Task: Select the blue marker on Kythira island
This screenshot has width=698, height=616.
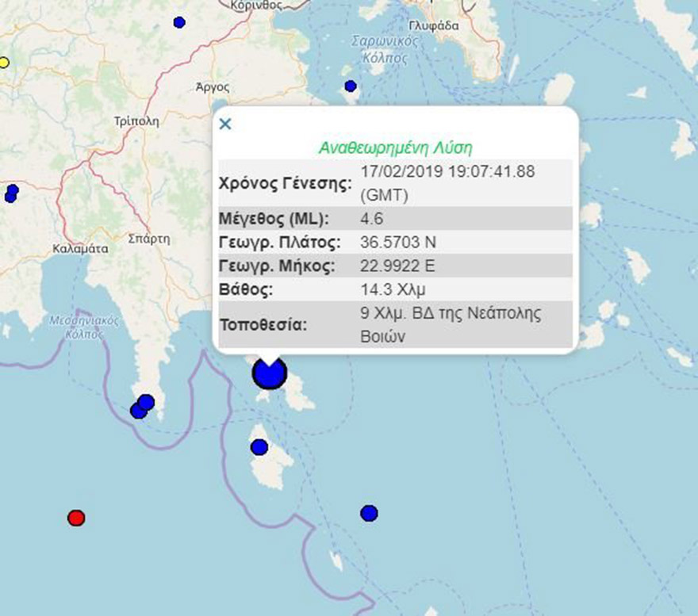Action: (259, 447)
